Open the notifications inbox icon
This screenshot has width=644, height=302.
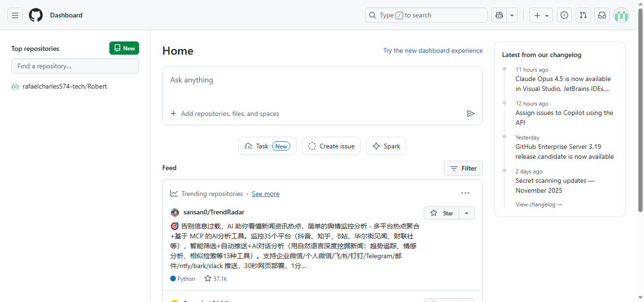coord(602,15)
